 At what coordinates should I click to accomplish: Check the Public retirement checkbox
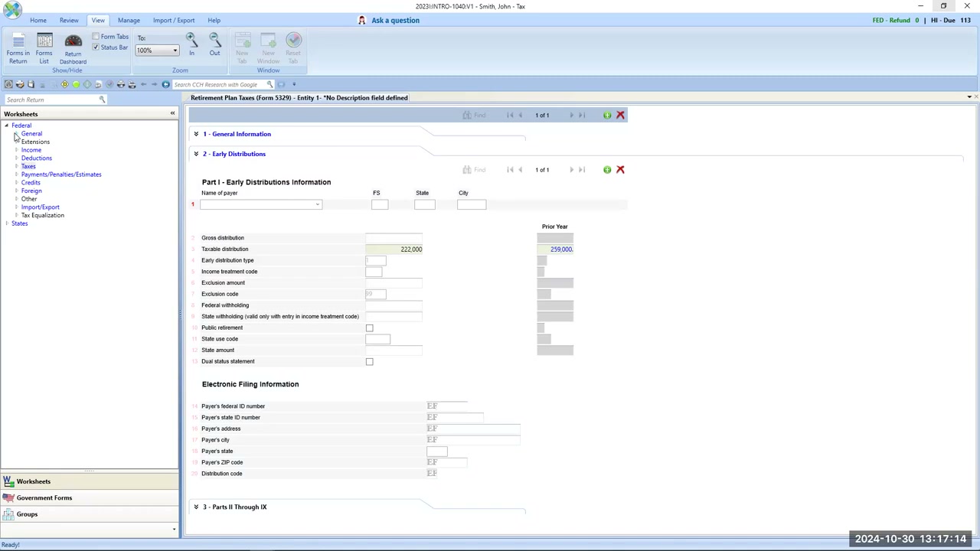tap(369, 328)
